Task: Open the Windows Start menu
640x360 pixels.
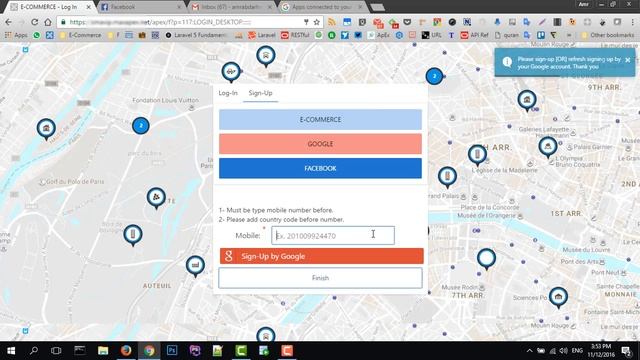Action: pos(11,351)
